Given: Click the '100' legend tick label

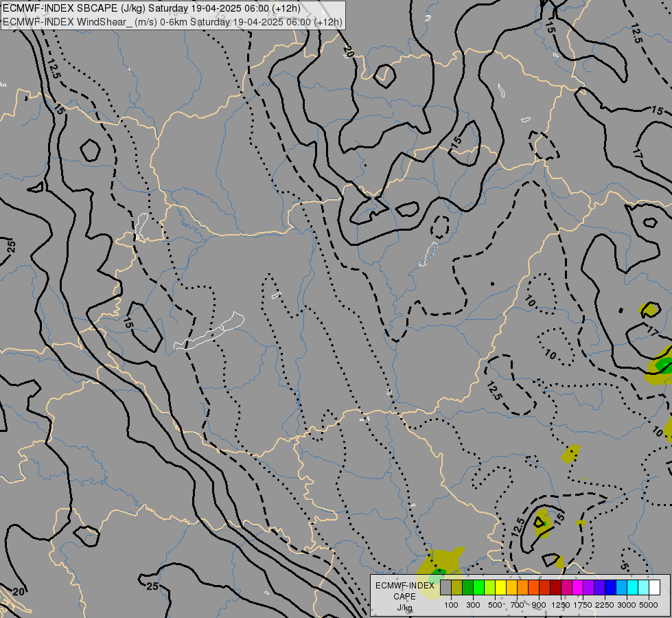Looking at the screenshot, I should [451, 605].
